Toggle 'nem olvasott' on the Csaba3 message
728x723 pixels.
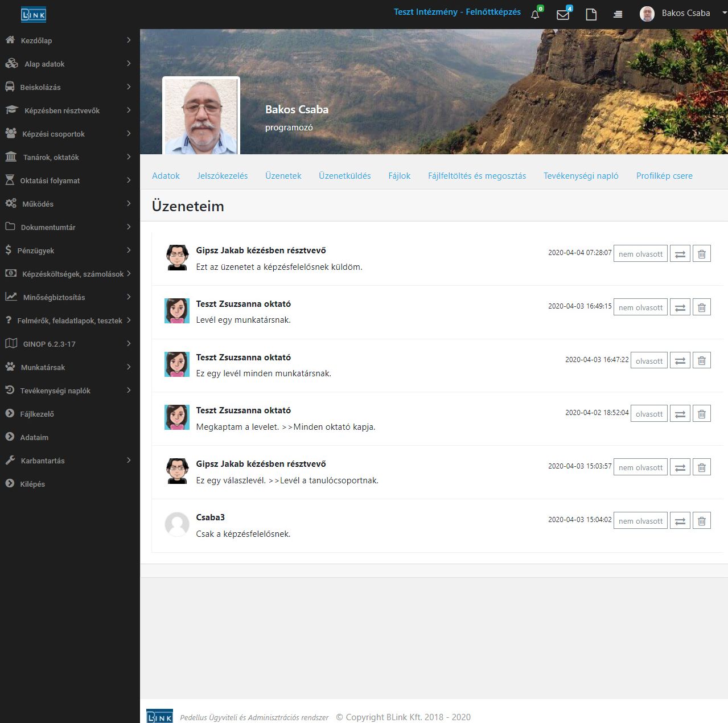point(640,521)
